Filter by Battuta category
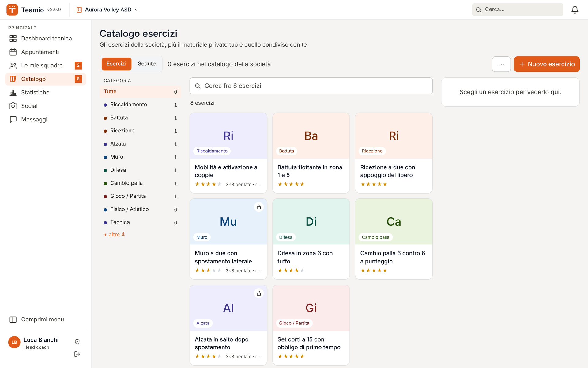 pos(140,118)
